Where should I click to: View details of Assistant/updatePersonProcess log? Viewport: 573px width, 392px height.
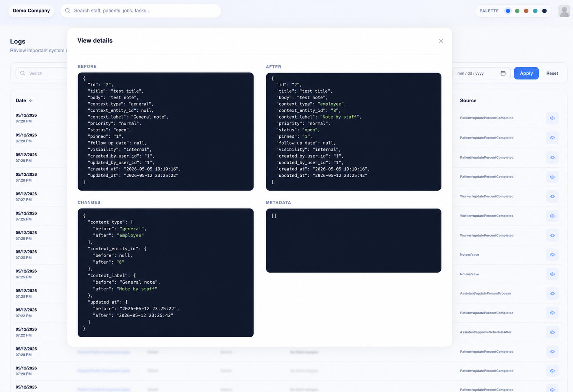coord(552,293)
